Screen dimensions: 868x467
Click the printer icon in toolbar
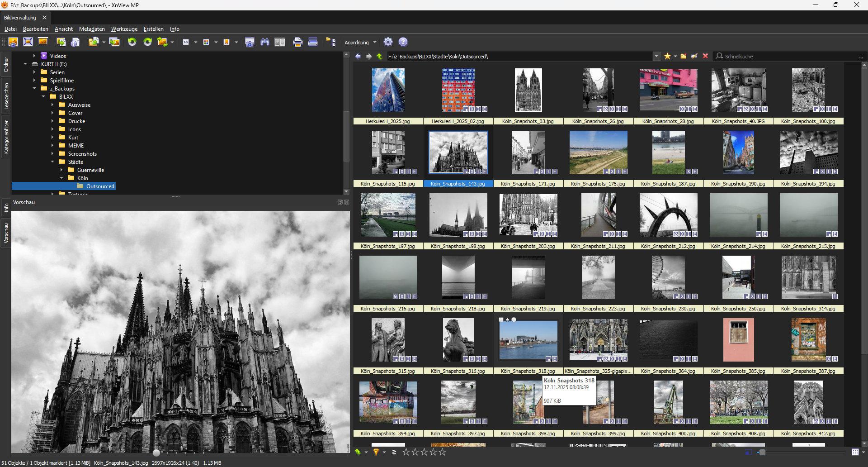297,42
